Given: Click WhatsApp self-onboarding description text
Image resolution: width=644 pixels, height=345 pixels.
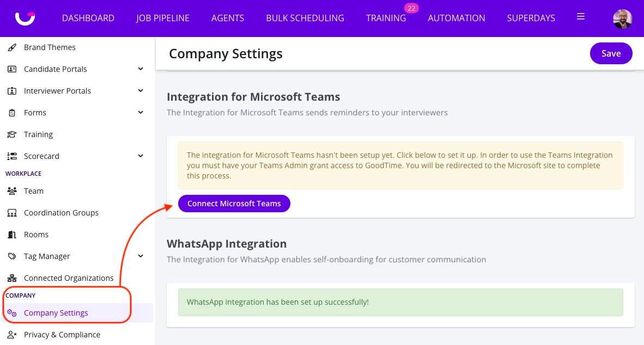Looking at the screenshot, I should coord(326,259).
